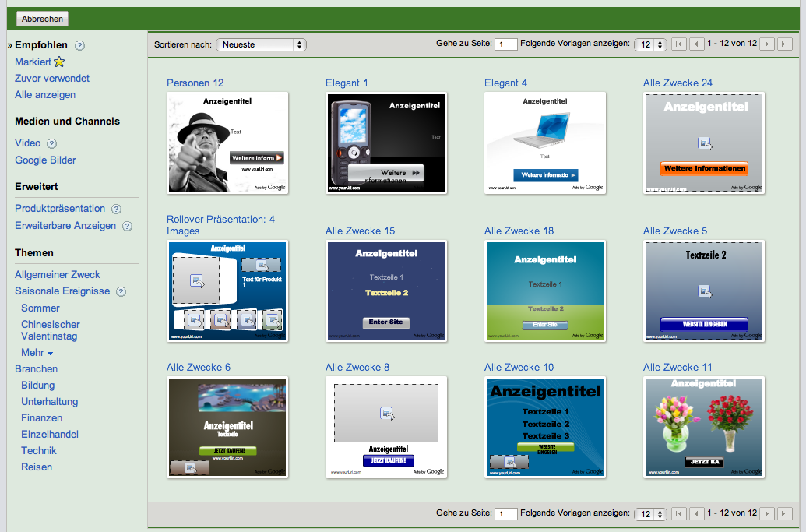
Task: Go to last page in top pager
Action: point(784,44)
